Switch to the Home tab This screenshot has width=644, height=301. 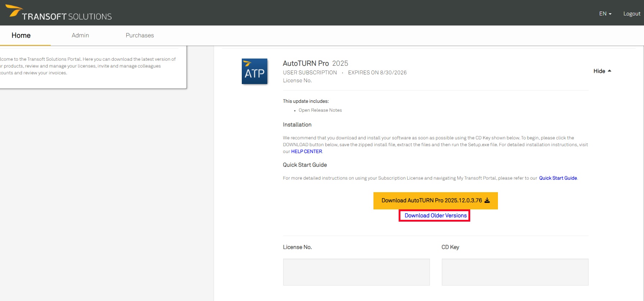pyautogui.click(x=21, y=35)
